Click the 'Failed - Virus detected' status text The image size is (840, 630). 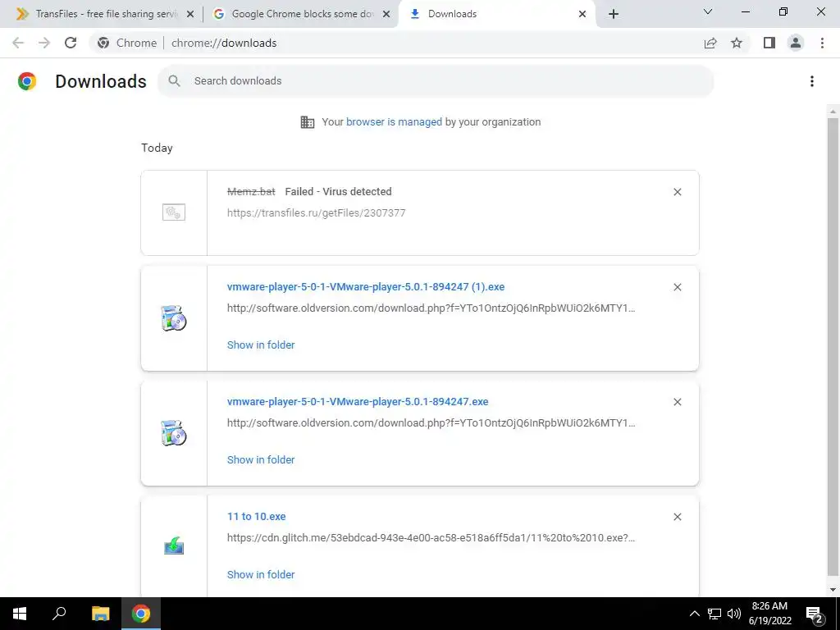[338, 192]
